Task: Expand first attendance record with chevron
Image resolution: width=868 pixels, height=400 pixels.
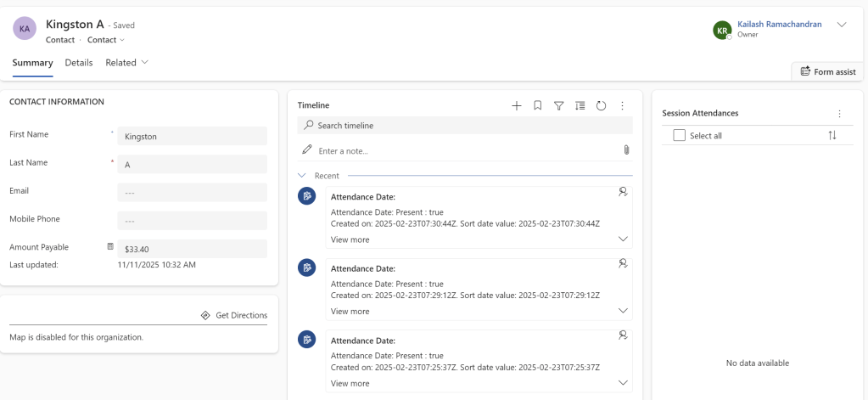Action: tap(624, 239)
